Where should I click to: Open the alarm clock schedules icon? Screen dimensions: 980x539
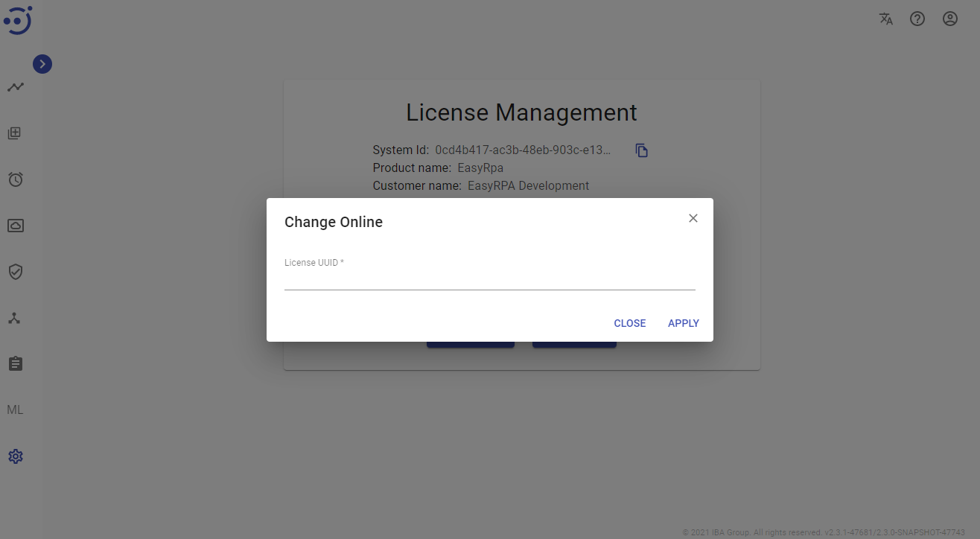(x=16, y=179)
